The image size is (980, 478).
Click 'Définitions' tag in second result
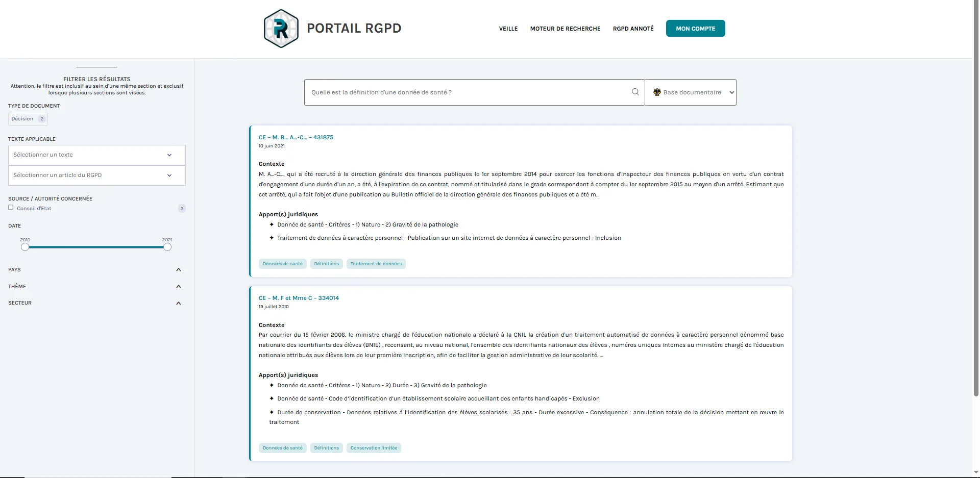click(x=327, y=448)
